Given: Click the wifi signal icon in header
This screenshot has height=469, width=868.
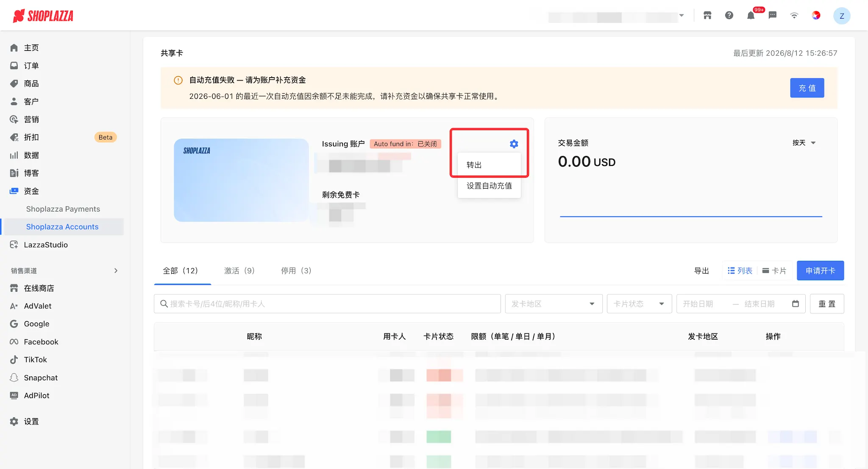Looking at the screenshot, I should coord(794,16).
